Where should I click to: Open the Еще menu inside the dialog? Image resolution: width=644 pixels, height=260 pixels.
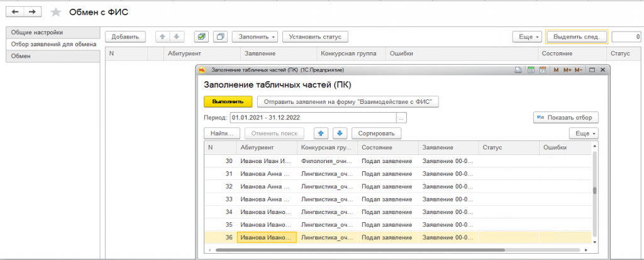pos(584,133)
